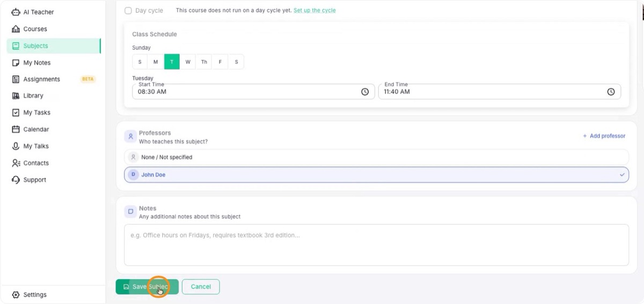Click the My Talks microphone icon

pyautogui.click(x=16, y=146)
